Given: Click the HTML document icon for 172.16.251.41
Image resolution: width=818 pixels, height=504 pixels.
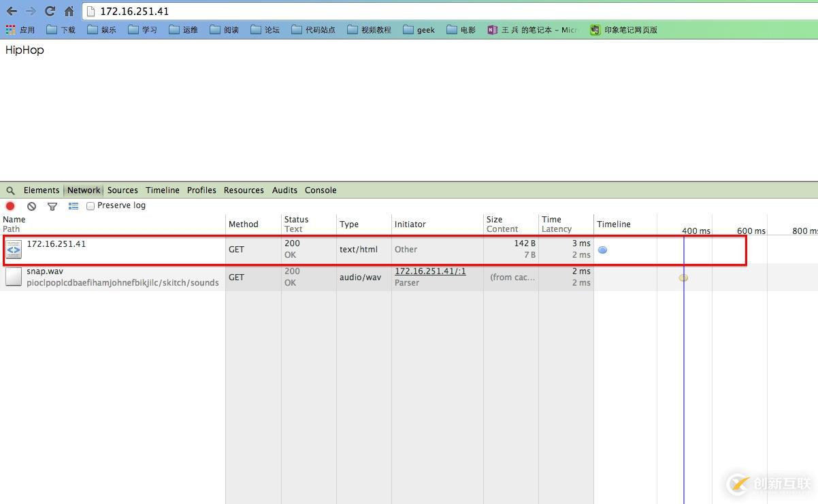Looking at the screenshot, I should (x=14, y=250).
